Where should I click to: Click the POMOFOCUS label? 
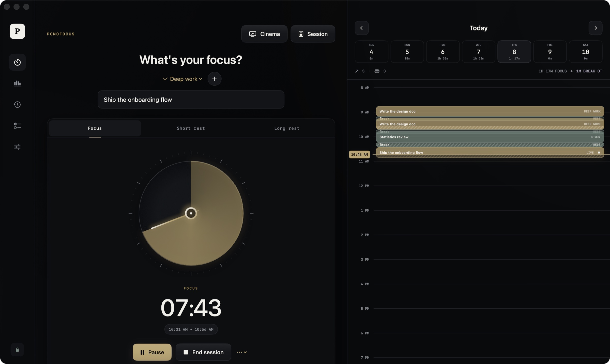click(61, 34)
